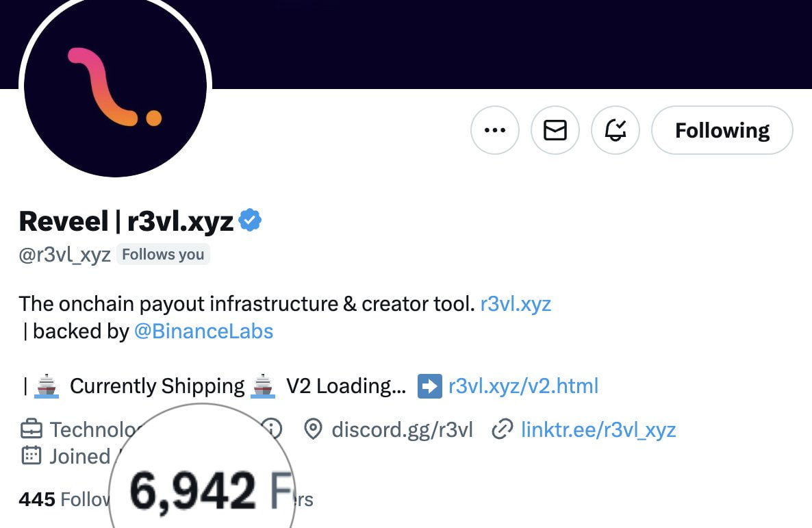Click the location pin icon
The image size is (812, 528).
tap(313, 430)
